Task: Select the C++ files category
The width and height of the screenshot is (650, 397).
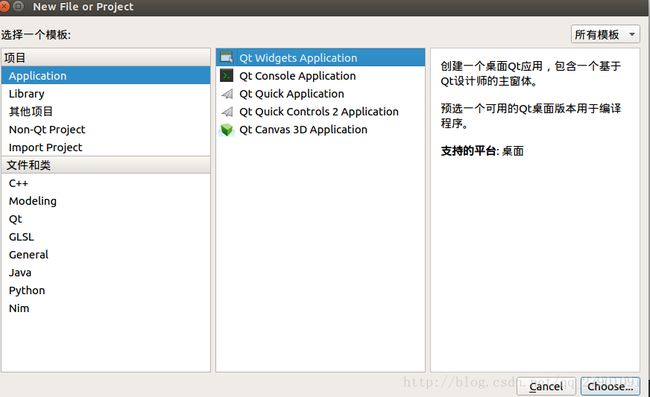Action: 106,183
